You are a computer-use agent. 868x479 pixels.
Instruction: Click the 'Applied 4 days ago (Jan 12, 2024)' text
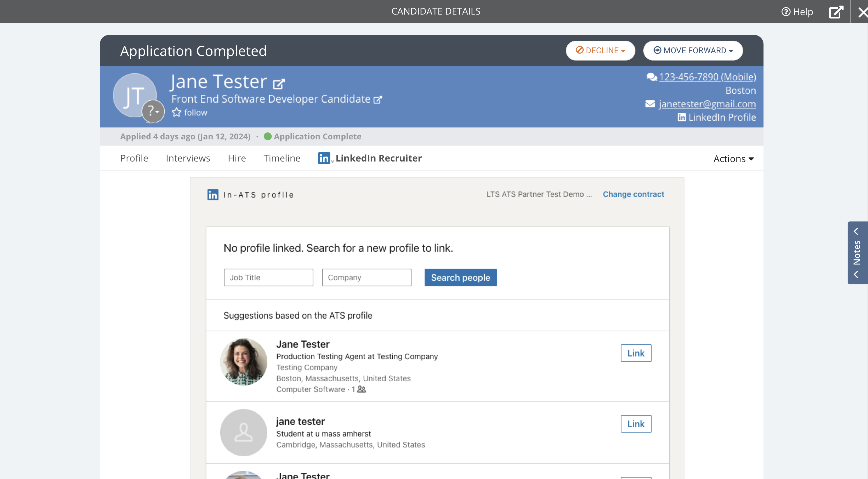click(185, 136)
